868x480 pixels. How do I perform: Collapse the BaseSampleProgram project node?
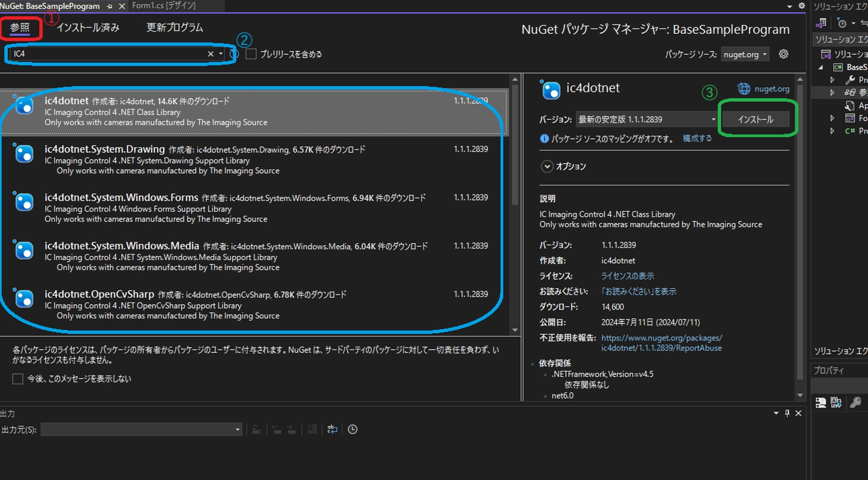821,67
